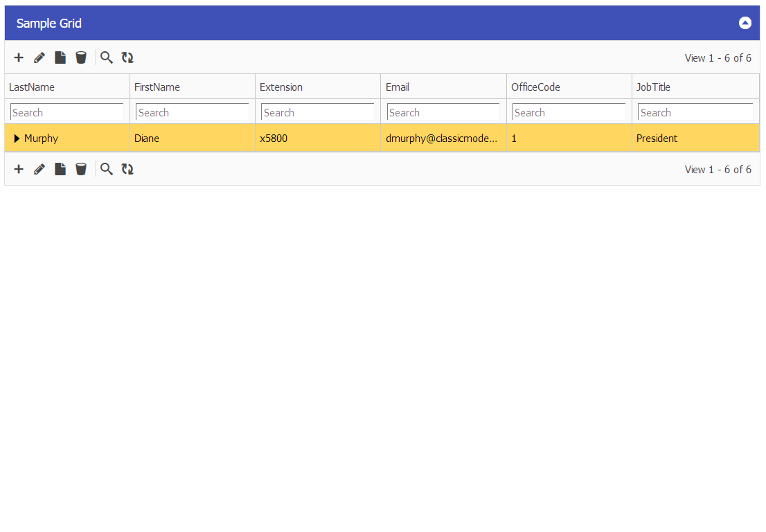Open search with top toolbar magnifier icon

[x=106, y=57]
